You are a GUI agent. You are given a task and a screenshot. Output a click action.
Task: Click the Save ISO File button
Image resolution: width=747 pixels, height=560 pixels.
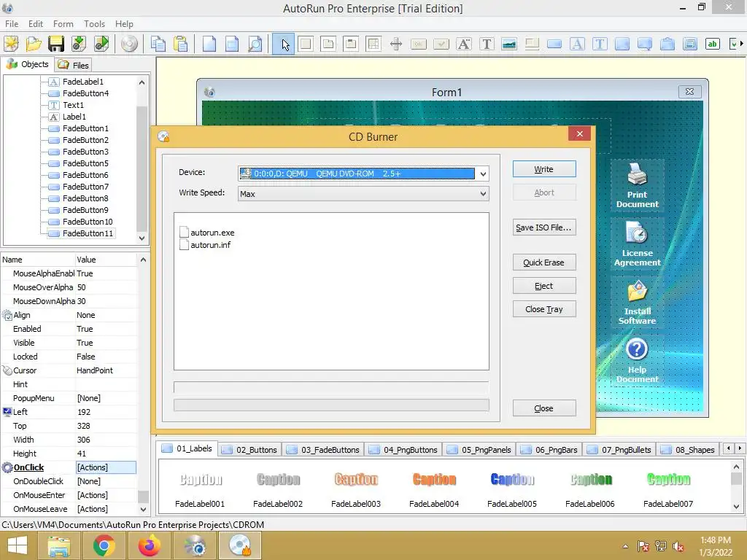click(544, 227)
